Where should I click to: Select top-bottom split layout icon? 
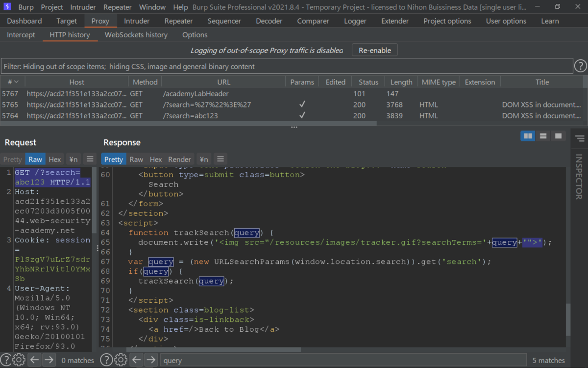543,136
